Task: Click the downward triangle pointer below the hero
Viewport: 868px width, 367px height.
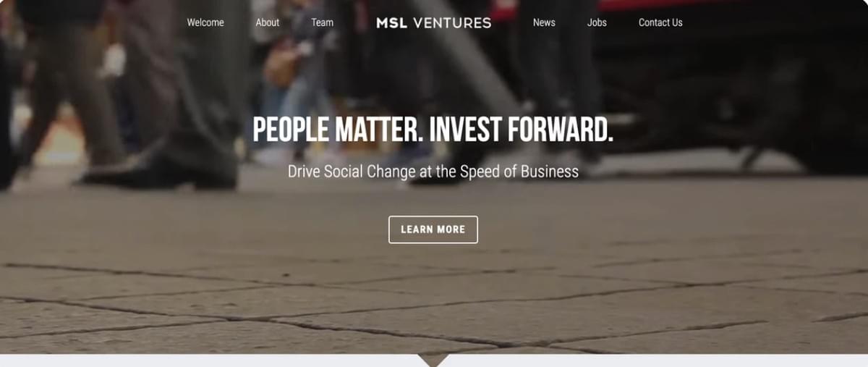Action: coord(433,360)
